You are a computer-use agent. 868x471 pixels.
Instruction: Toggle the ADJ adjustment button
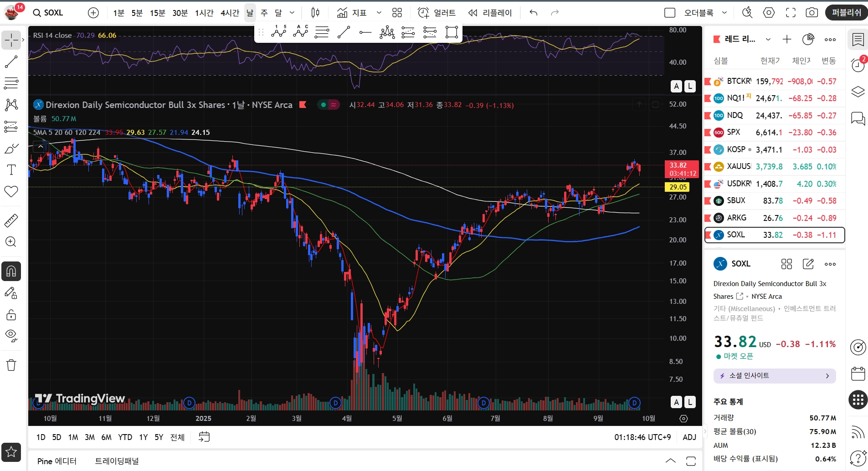(x=689, y=437)
